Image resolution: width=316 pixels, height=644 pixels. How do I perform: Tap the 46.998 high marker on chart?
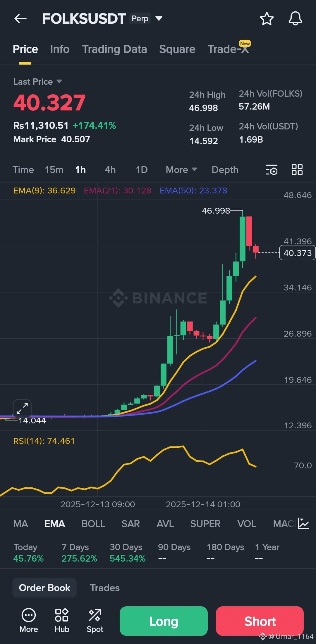pyautogui.click(x=216, y=211)
